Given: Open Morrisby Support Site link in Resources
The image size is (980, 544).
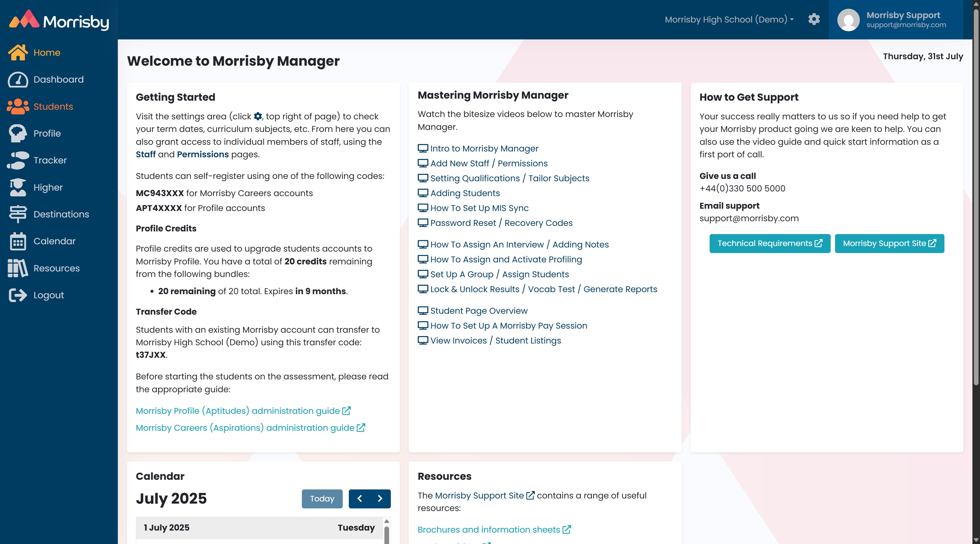Looking at the screenshot, I should point(485,495).
